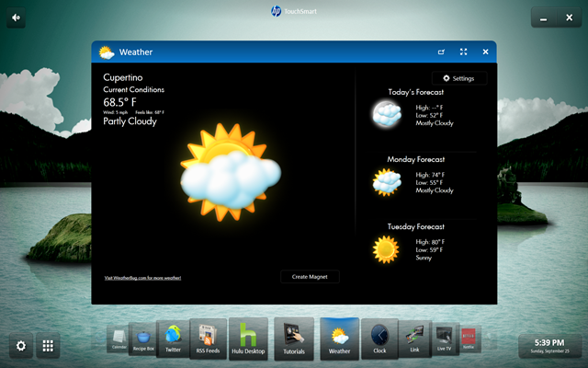The image size is (588, 368).
Task: Minimize the TouchSmart shell
Action: pos(543,17)
